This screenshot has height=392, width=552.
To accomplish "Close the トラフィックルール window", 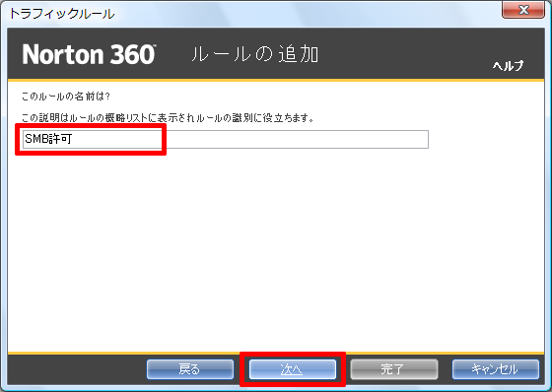I will (x=523, y=10).
